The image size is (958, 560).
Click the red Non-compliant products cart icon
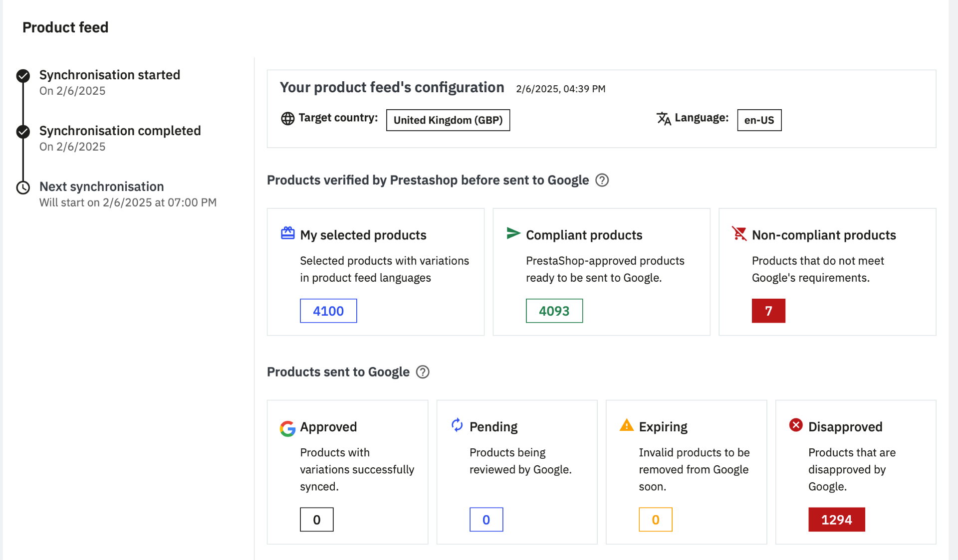click(x=739, y=233)
